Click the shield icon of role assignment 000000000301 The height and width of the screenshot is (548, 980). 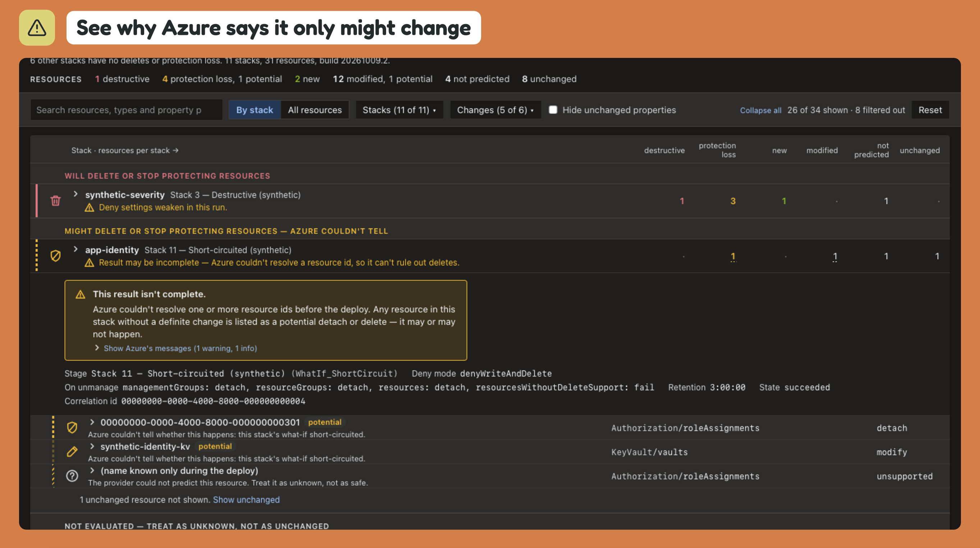click(72, 428)
